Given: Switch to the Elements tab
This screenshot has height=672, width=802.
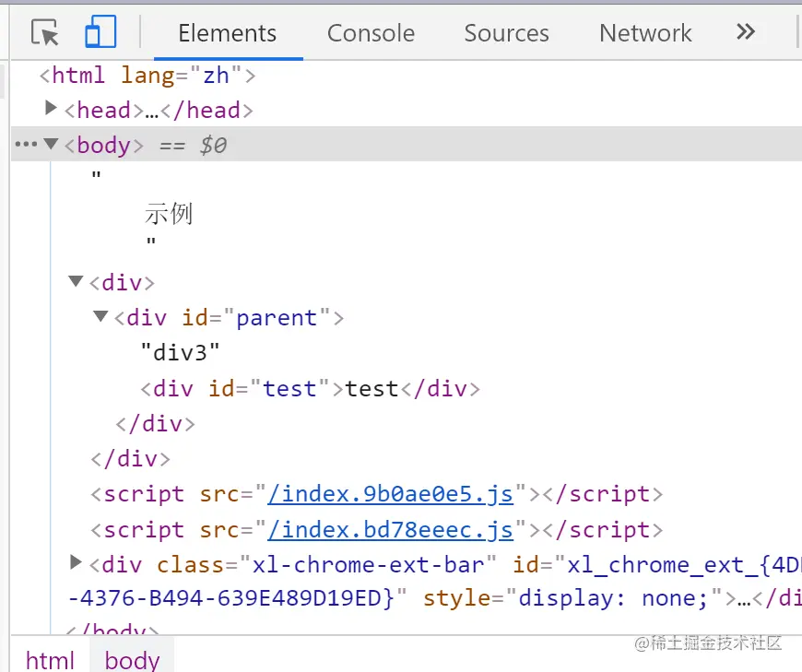Looking at the screenshot, I should coord(228,33).
